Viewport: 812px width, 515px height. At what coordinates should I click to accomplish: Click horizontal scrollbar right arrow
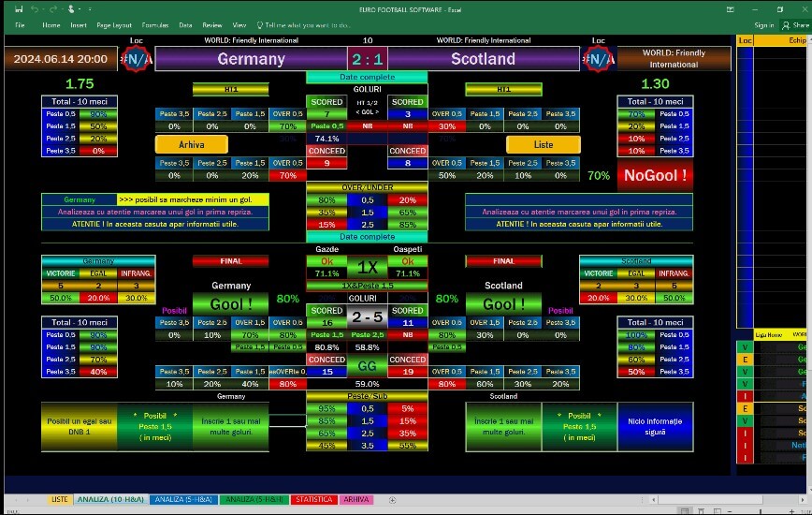coord(804,500)
